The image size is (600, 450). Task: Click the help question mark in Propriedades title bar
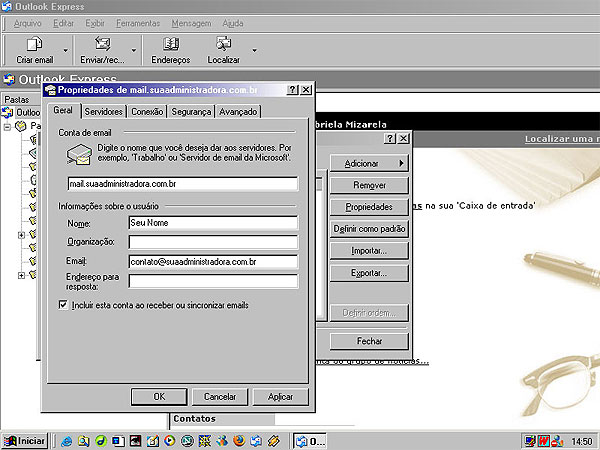click(293, 90)
